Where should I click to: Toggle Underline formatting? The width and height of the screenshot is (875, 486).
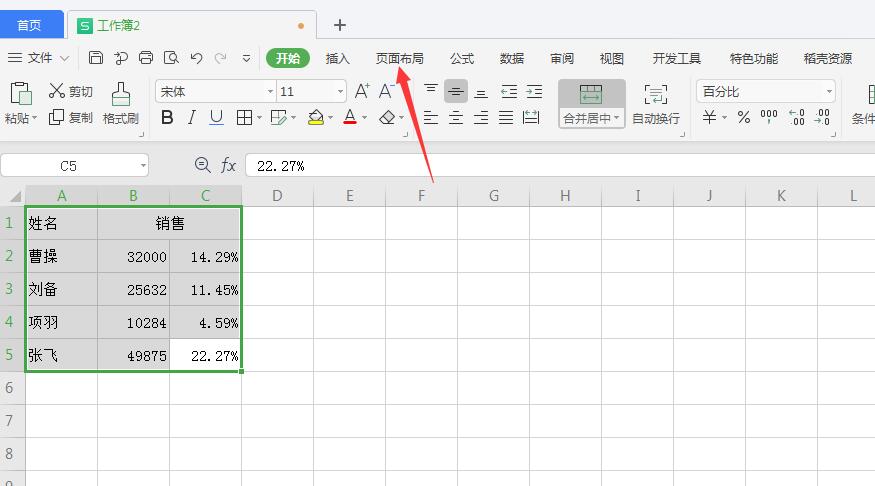point(216,117)
